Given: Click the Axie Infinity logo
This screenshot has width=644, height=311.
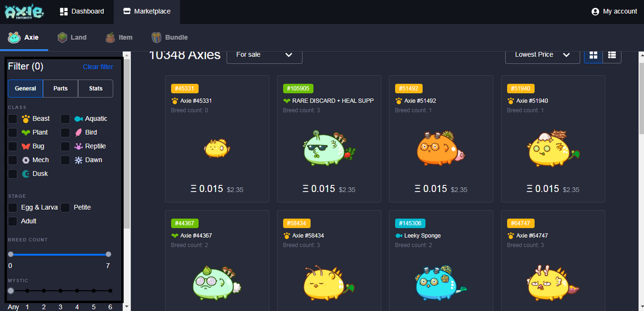Looking at the screenshot, I should 25,11.
